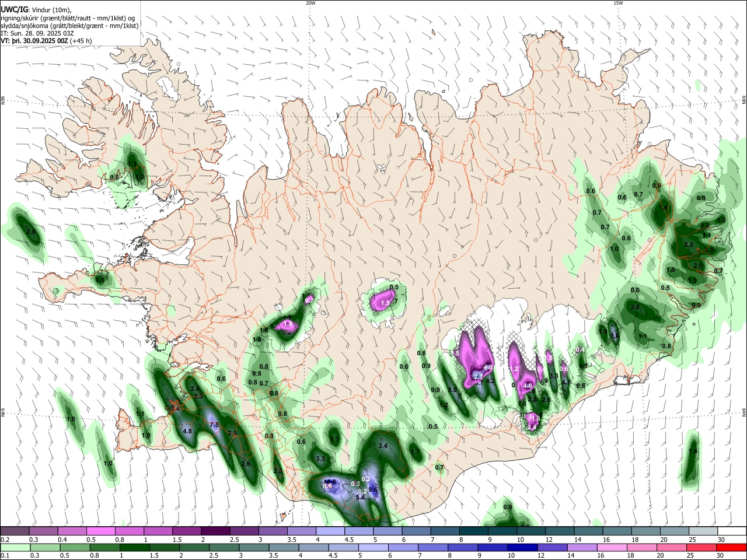
Task: Click the white 30 swatch in upper legend row
Action: (732, 531)
